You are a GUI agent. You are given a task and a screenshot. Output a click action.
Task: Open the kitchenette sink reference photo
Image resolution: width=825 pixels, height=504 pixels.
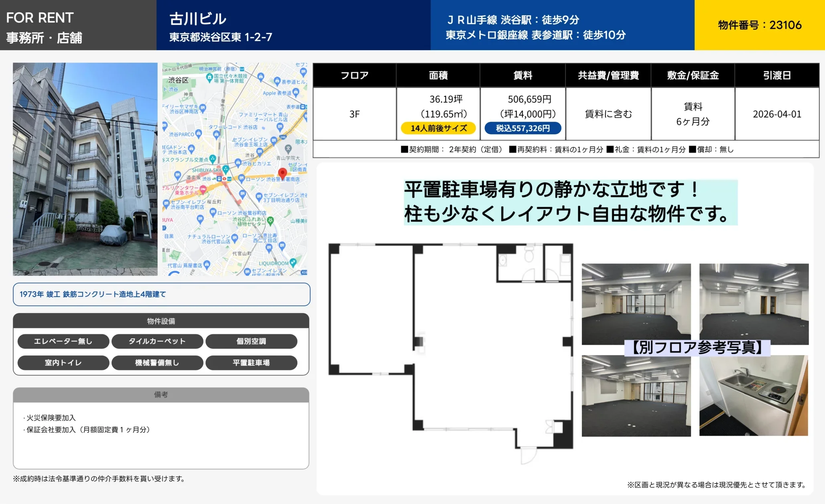pyautogui.click(x=753, y=396)
